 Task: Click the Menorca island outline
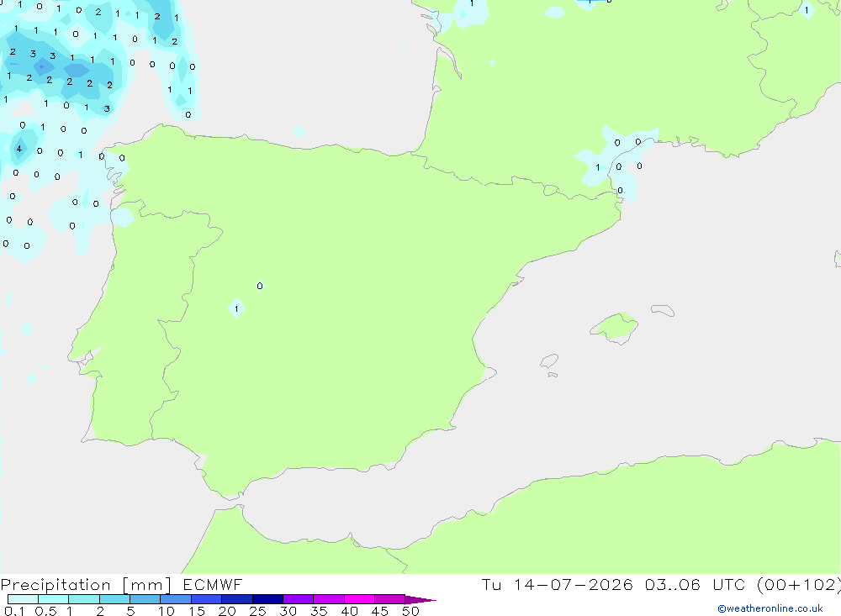(663, 310)
